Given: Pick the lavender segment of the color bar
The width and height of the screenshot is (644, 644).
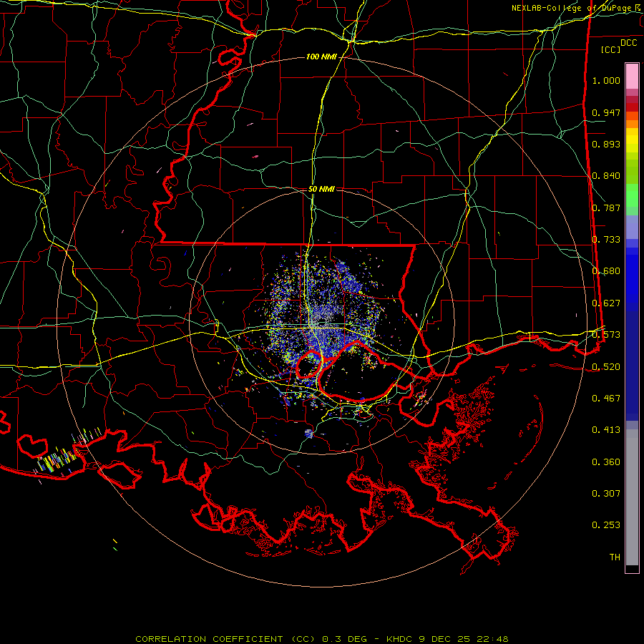Looking at the screenshot, I should coord(632,227).
